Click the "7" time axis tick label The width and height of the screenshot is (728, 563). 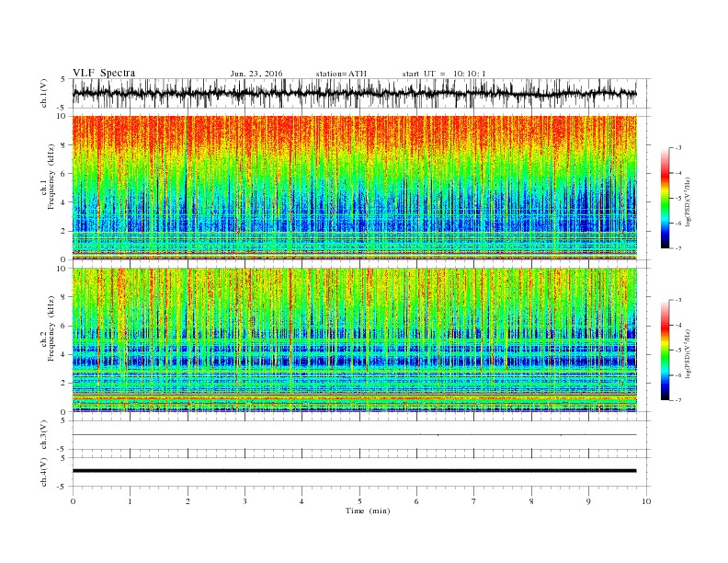click(474, 501)
